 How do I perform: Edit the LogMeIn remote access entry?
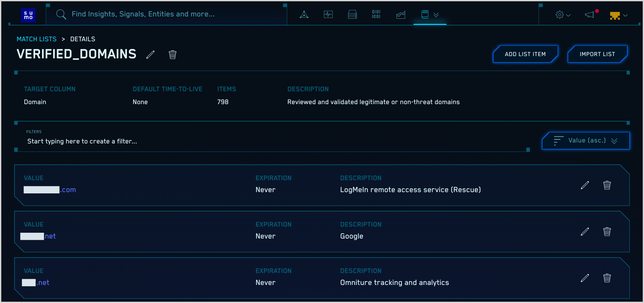point(585,185)
